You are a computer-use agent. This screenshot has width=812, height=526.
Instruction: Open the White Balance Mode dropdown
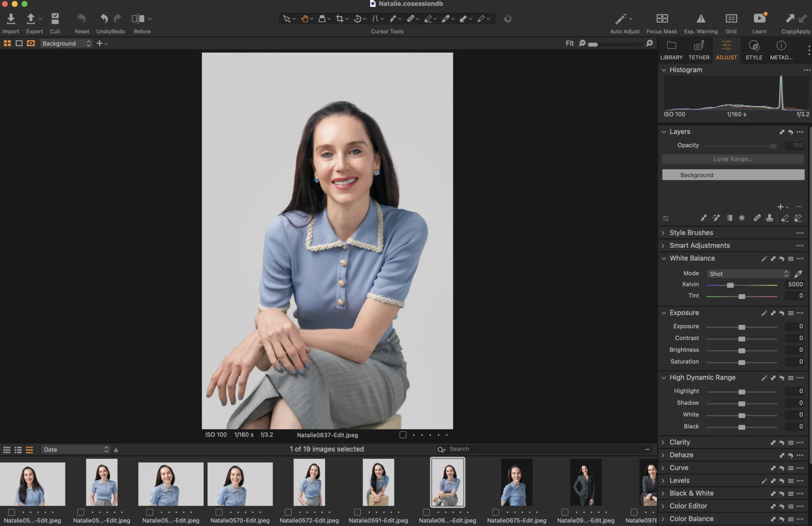748,274
